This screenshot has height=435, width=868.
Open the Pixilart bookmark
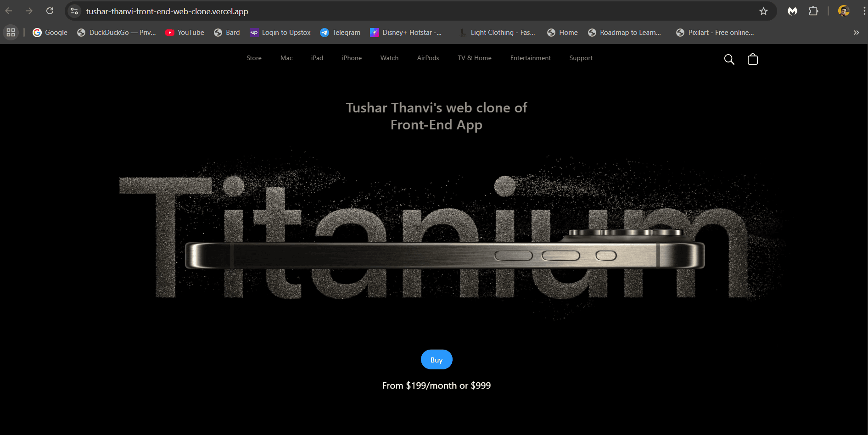tap(715, 33)
